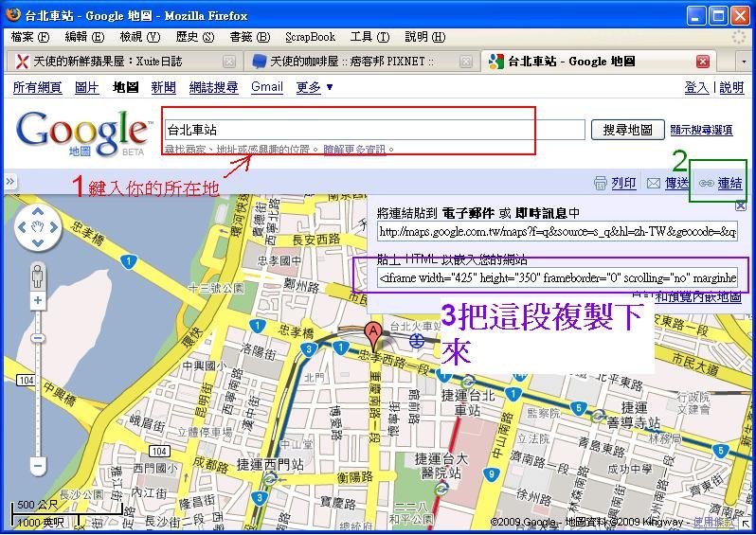The width and height of the screenshot is (756, 535).
Task: Open the 編輯 (E) menu
Action: pos(84,37)
